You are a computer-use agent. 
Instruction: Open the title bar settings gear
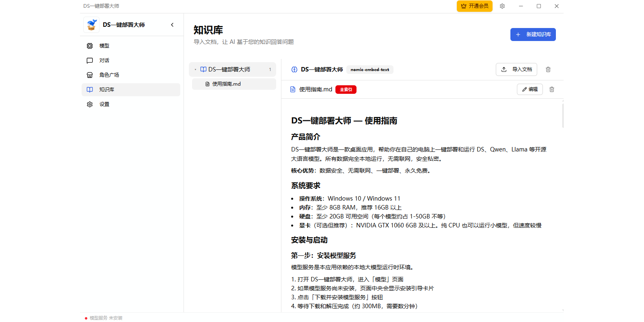(x=502, y=6)
